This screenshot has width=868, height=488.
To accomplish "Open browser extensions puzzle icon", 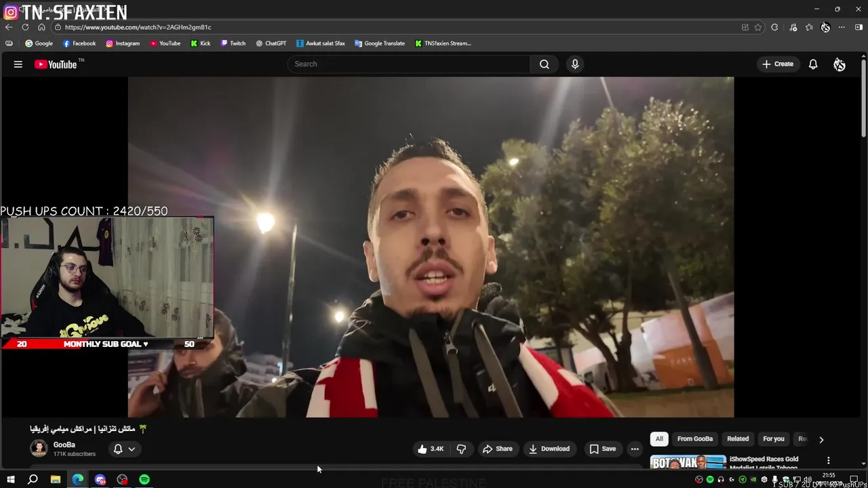I will [x=774, y=27].
